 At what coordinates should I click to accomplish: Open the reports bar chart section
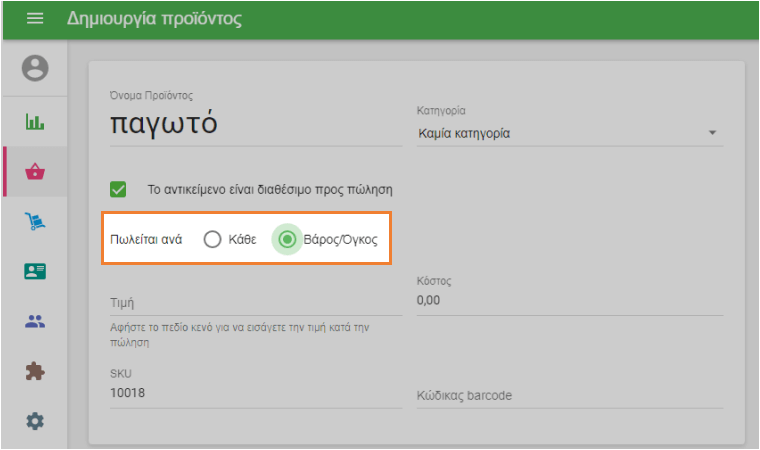point(35,121)
